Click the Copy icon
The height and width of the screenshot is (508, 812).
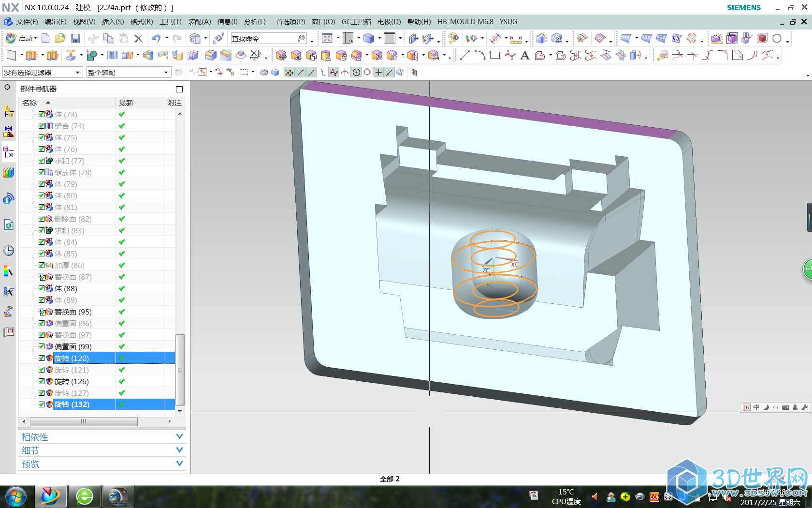tap(108, 38)
